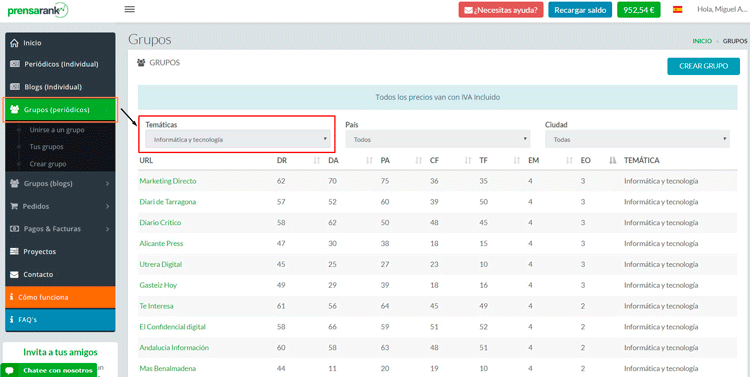750x377 pixels.
Task: Open the Diari de Tarragona link
Action: 167,202
